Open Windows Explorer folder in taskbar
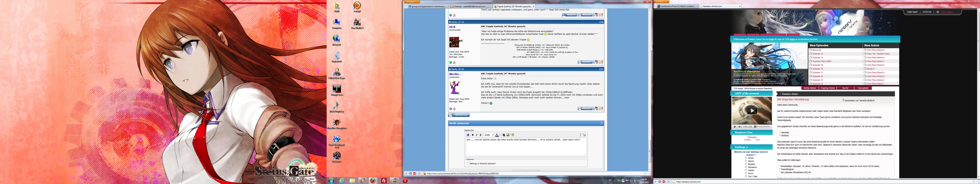The width and height of the screenshot is (980, 184). pyautogui.click(x=352, y=181)
